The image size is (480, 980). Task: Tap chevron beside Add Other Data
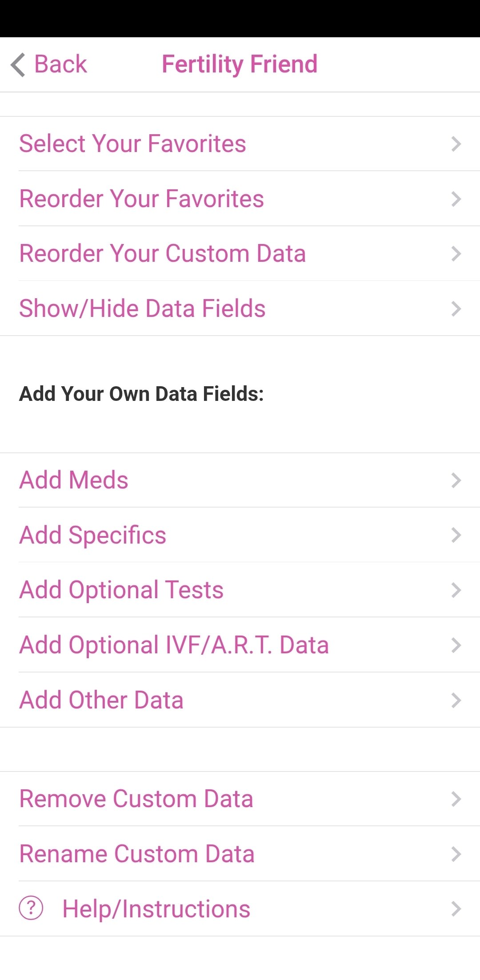point(456,700)
